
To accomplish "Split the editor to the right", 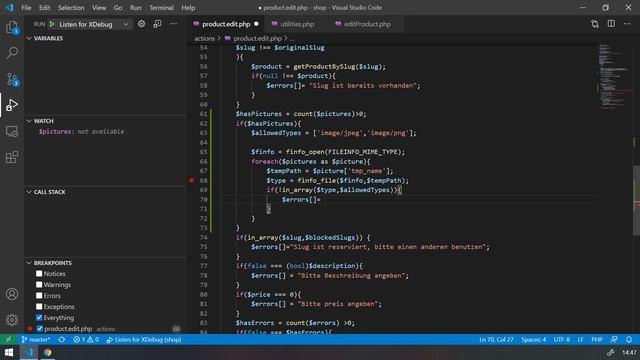I will point(611,24).
